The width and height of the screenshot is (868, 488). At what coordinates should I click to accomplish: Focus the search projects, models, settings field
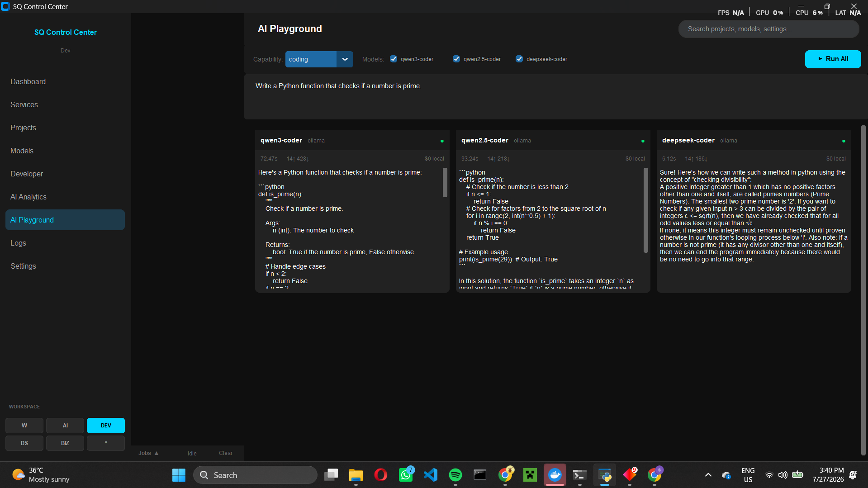click(768, 29)
